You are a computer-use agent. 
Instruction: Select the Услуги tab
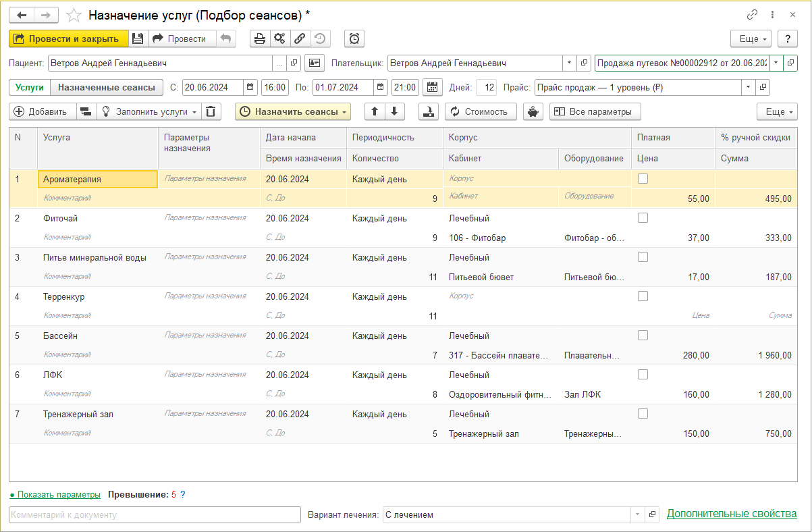30,87
